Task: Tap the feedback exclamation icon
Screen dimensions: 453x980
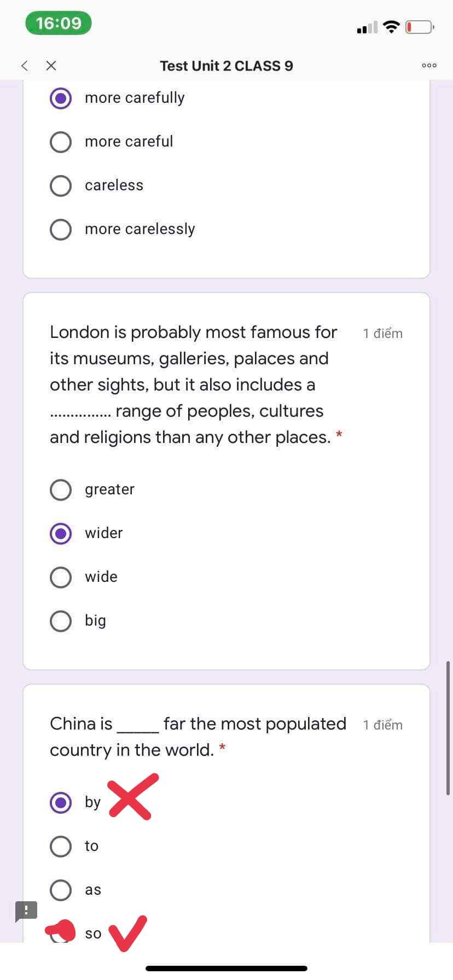Action: (x=26, y=911)
